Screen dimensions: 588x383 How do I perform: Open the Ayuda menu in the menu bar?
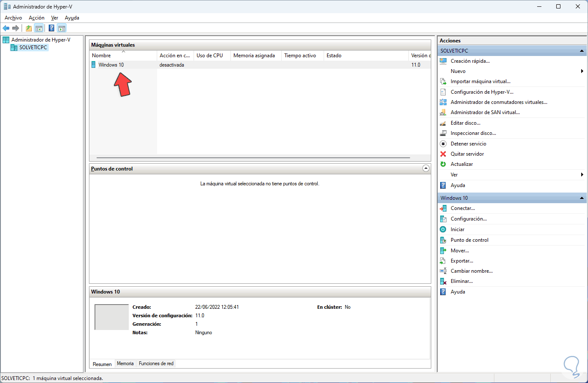(x=72, y=18)
